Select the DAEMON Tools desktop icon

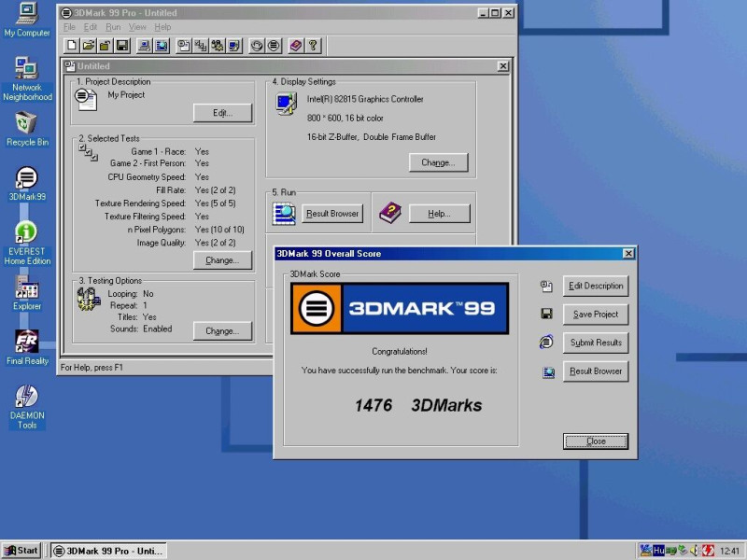pos(27,407)
